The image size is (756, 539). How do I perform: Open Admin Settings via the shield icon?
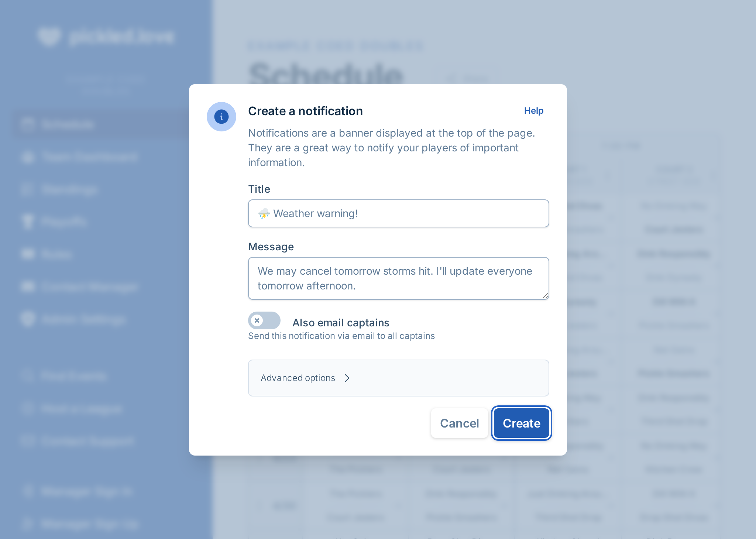pos(28,319)
